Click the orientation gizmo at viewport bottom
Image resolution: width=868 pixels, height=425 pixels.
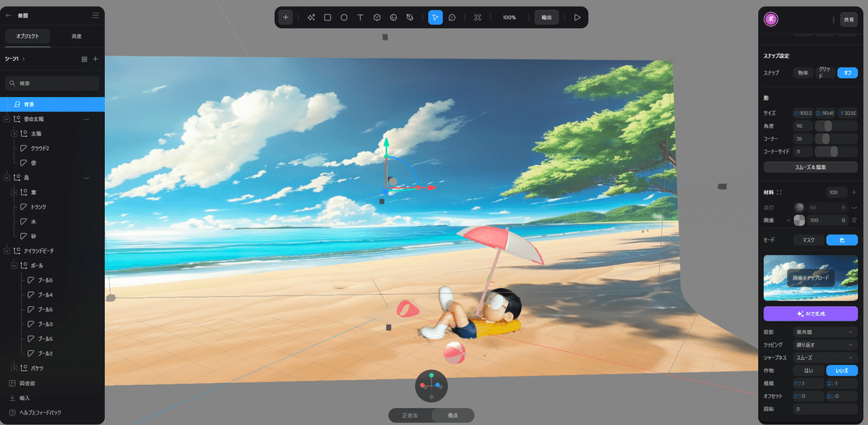(x=431, y=387)
